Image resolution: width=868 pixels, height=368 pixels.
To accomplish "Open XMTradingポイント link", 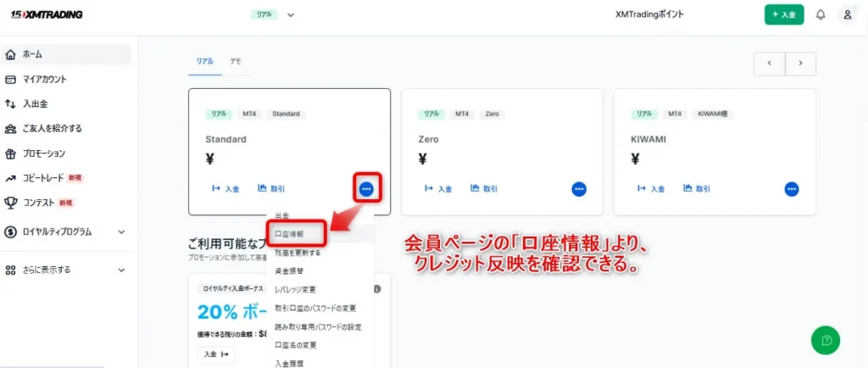I will pyautogui.click(x=649, y=15).
